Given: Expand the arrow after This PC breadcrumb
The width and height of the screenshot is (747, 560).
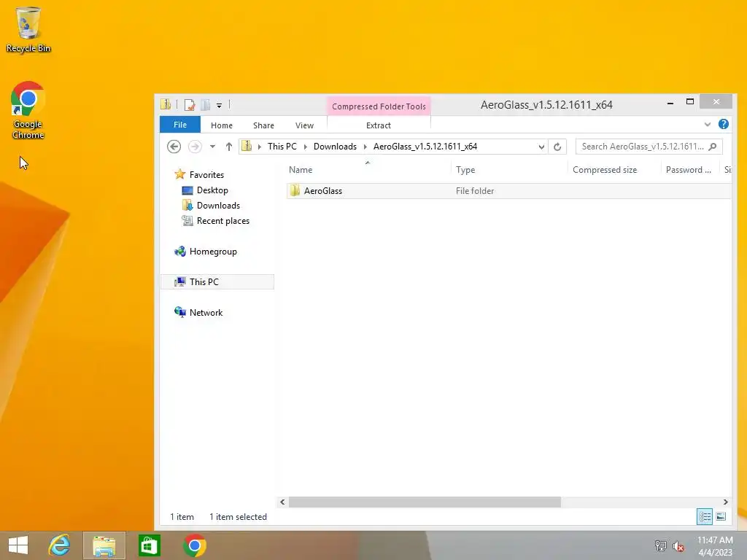Looking at the screenshot, I should pos(306,147).
